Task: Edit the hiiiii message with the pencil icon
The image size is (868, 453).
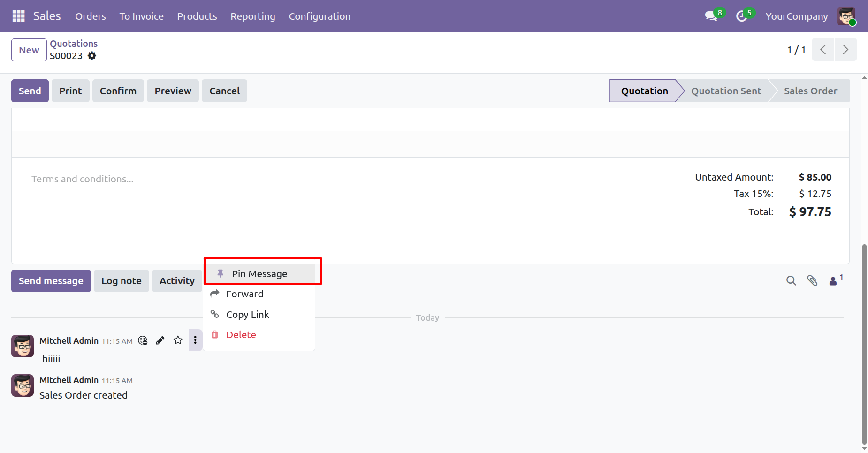Action: pyautogui.click(x=160, y=340)
